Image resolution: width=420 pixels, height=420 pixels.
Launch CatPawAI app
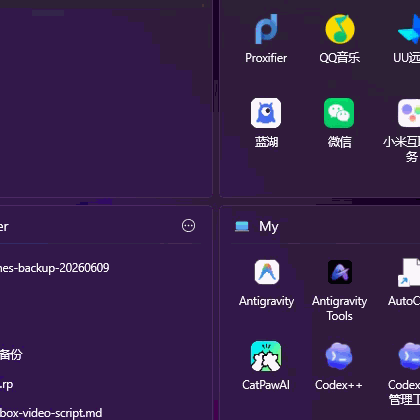coord(266,356)
